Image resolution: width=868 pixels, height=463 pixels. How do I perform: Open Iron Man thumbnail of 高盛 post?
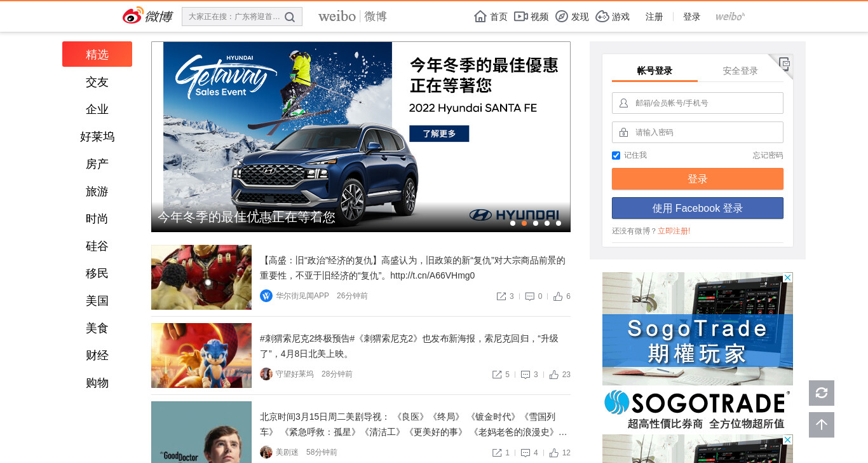pos(201,277)
